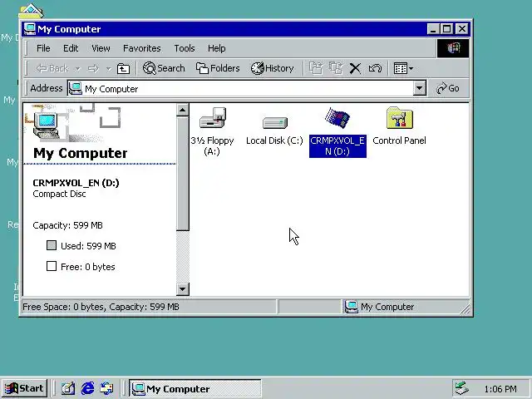Click the My Computer taskbar button
The height and width of the screenshot is (399, 532).
[195, 388]
